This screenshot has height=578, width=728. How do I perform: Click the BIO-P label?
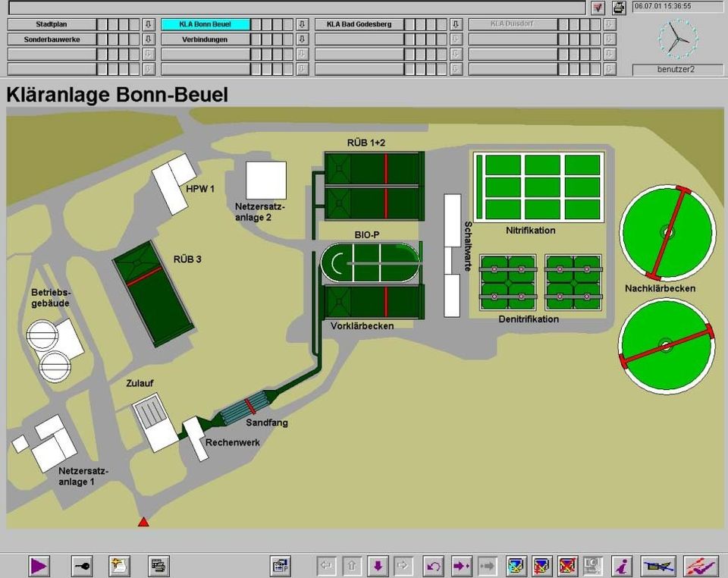[367, 235]
